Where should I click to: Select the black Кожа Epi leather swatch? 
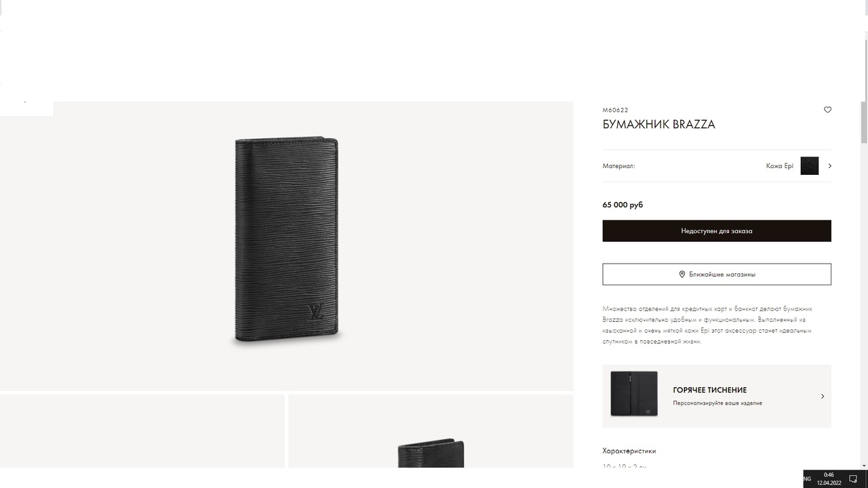810,166
